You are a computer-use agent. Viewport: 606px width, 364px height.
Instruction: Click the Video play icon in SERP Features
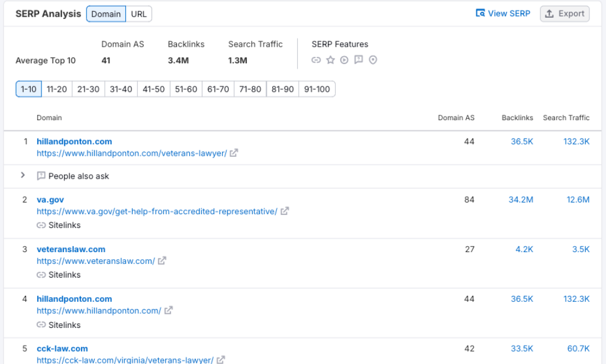[x=344, y=60]
